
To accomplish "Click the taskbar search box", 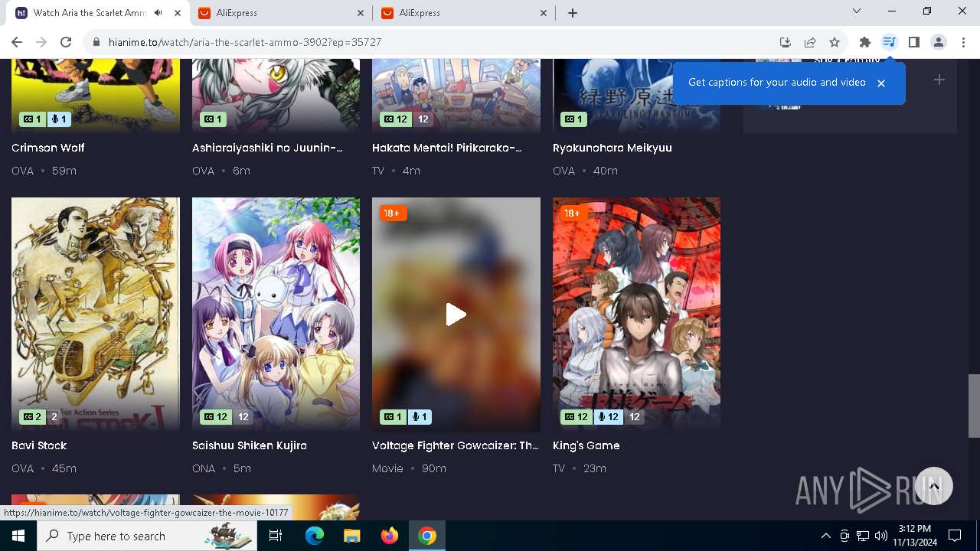I will [148, 536].
